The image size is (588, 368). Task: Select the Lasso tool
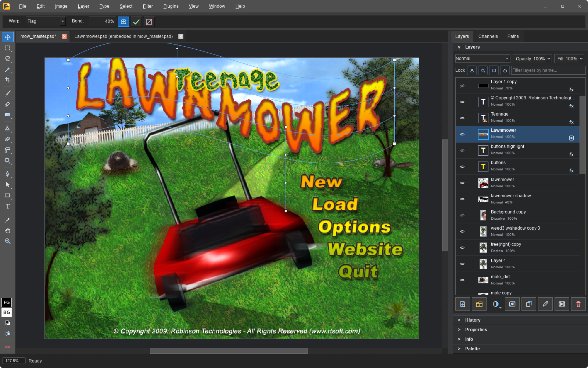(7, 59)
